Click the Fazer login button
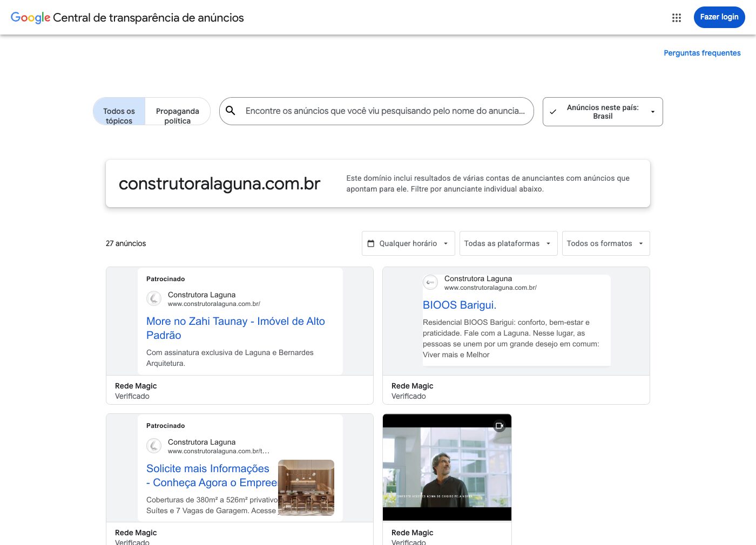Screen dimensions: 756x545 (719, 17)
